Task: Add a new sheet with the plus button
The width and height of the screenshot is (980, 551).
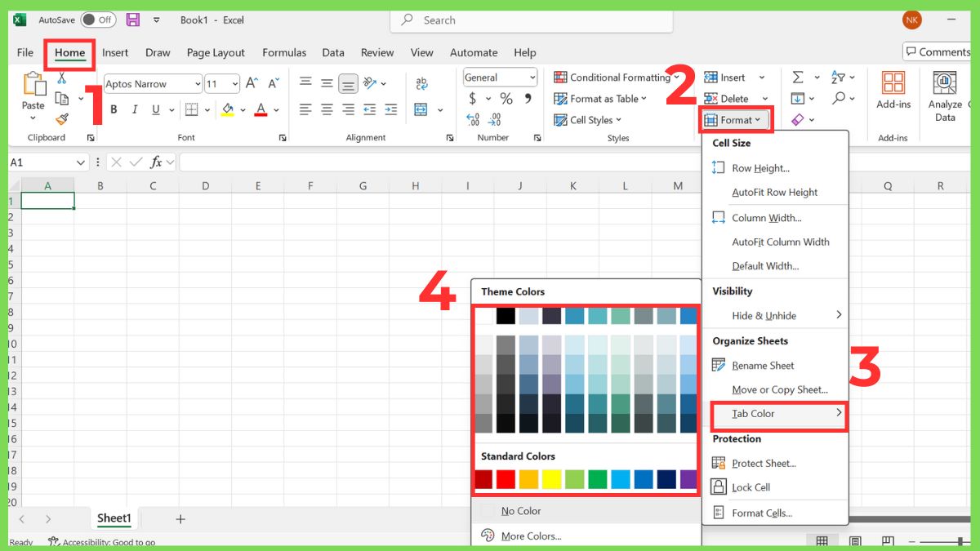Action: pyautogui.click(x=180, y=518)
